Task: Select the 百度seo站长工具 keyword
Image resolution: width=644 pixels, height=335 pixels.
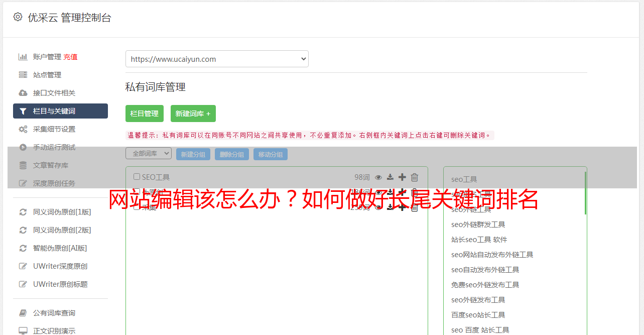Action: 478,315
